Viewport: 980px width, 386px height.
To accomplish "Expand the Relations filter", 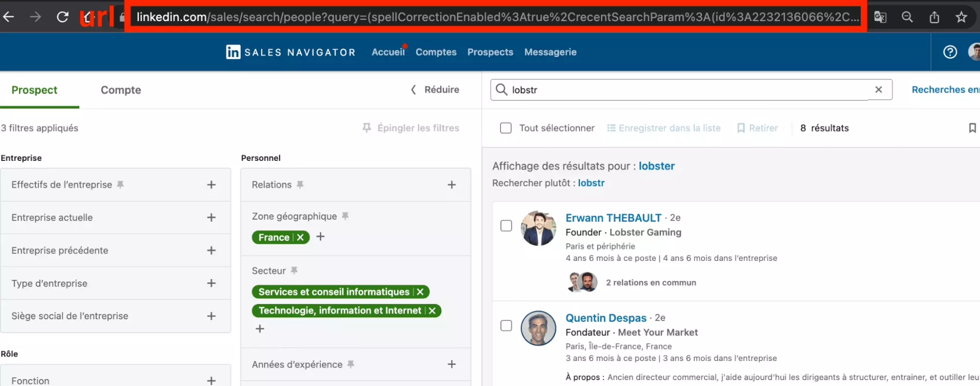I will [452, 185].
